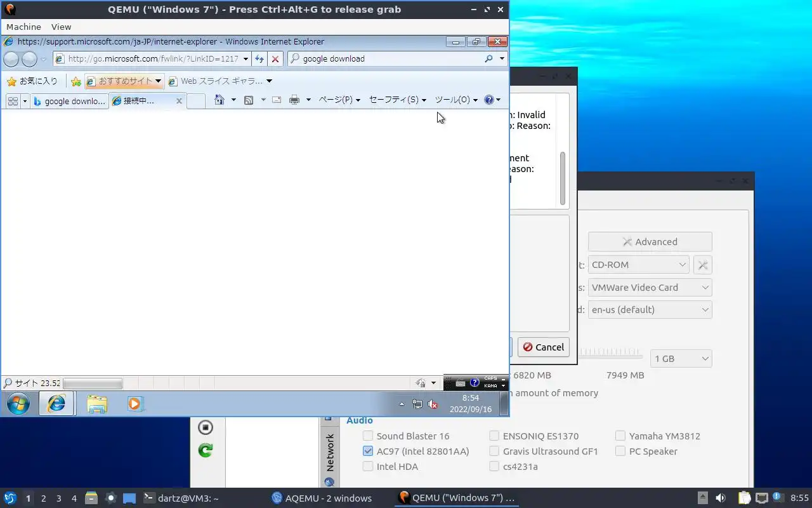
Task: Enable Intel HDA audio checkbox
Action: (x=368, y=467)
